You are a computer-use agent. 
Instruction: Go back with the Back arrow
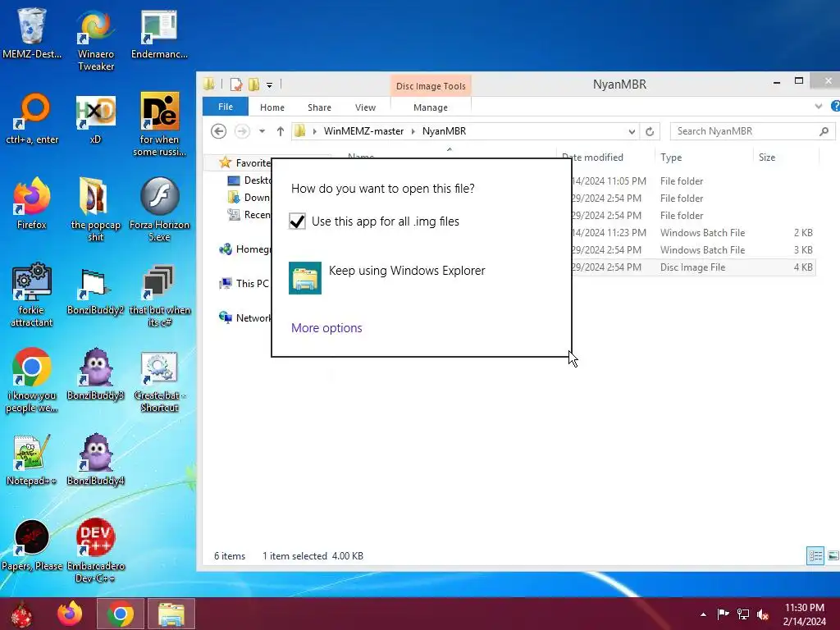(218, 131)
